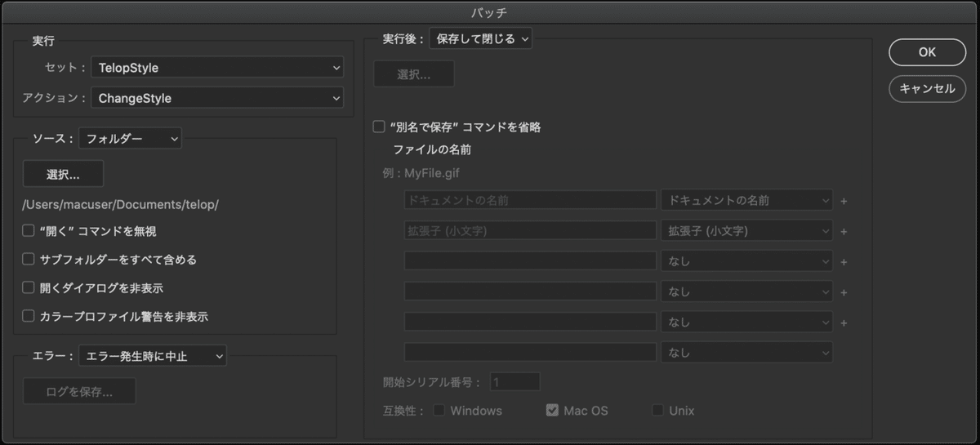Click the source path /Users/macuser/Documents/telop/
The height and width of the screenshot is (445, 980).
click(121, 204)
